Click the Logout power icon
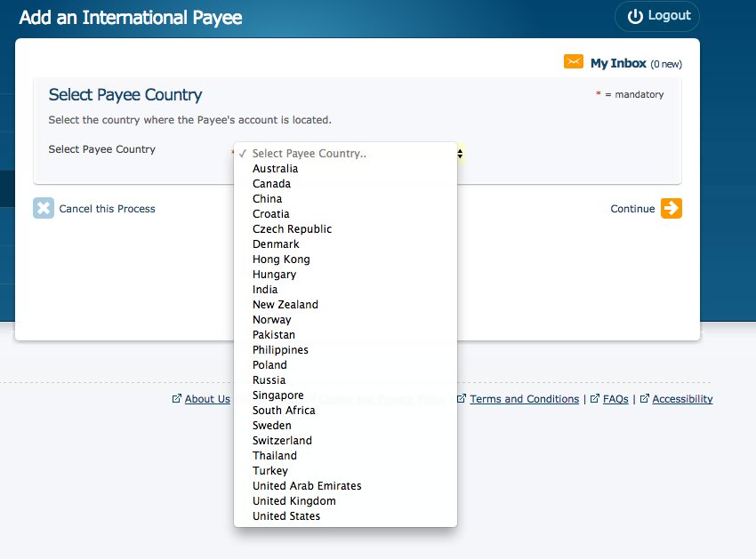Viewport: 756px width, 559px height. coord(635,16)
